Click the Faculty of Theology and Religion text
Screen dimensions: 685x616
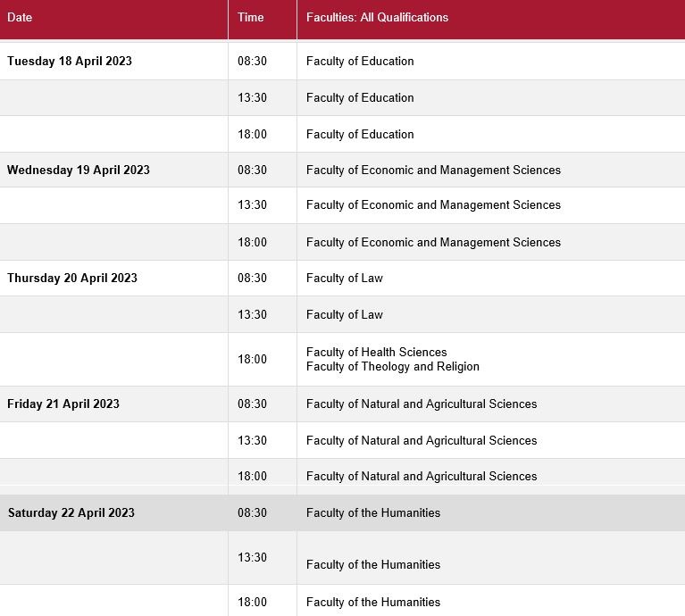coord(392,366)
